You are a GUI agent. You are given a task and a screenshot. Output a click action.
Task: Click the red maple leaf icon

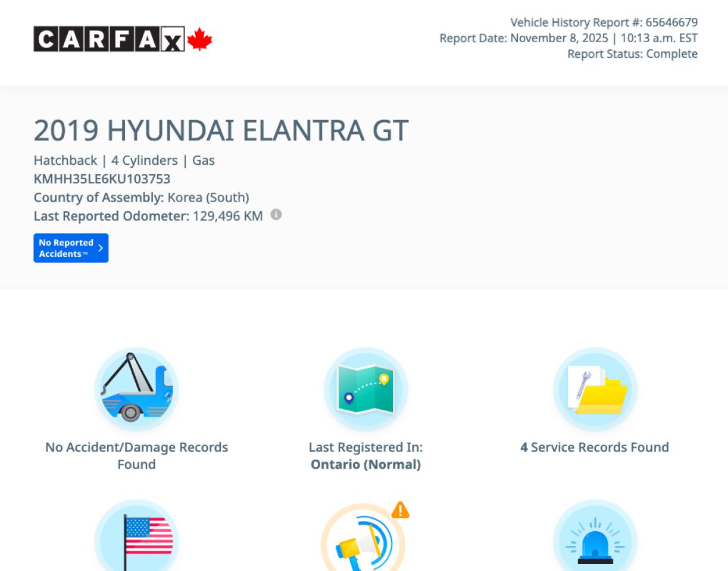tap(200, 39)
